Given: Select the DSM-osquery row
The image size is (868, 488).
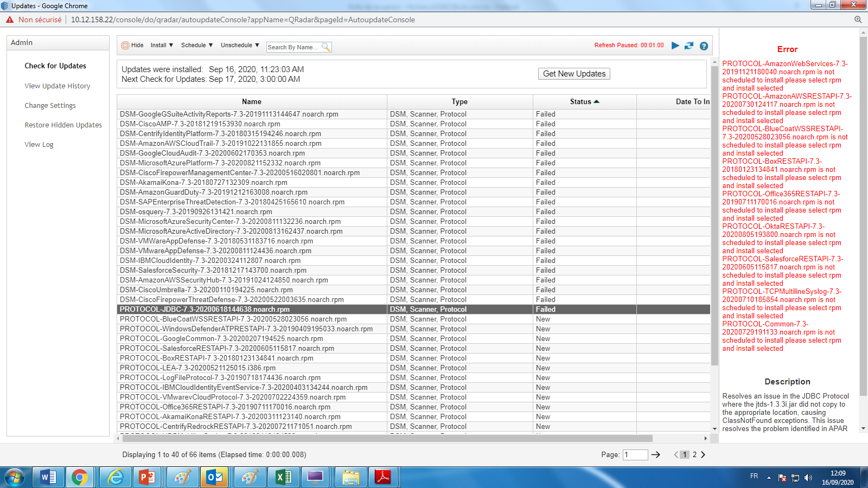Looking at the screenshot, I should (x=413, y=211).
